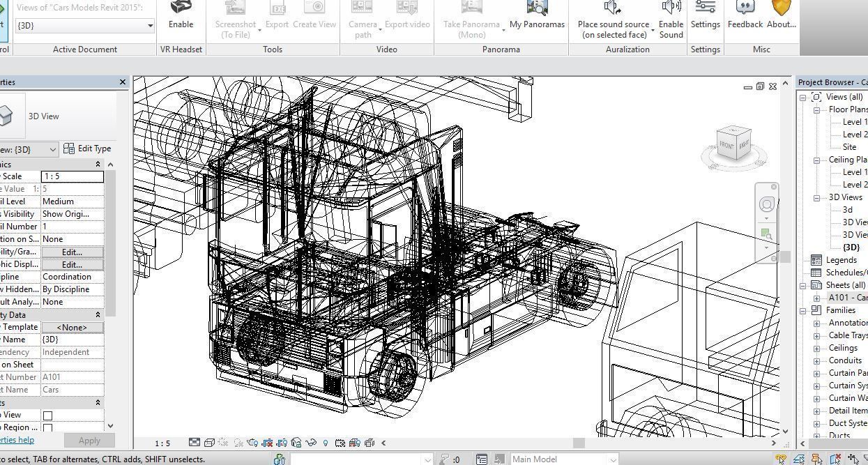Open the Views of Cars Models dropdown
The height and width of the screenshot is (465, 868).
tap(149, 26)
